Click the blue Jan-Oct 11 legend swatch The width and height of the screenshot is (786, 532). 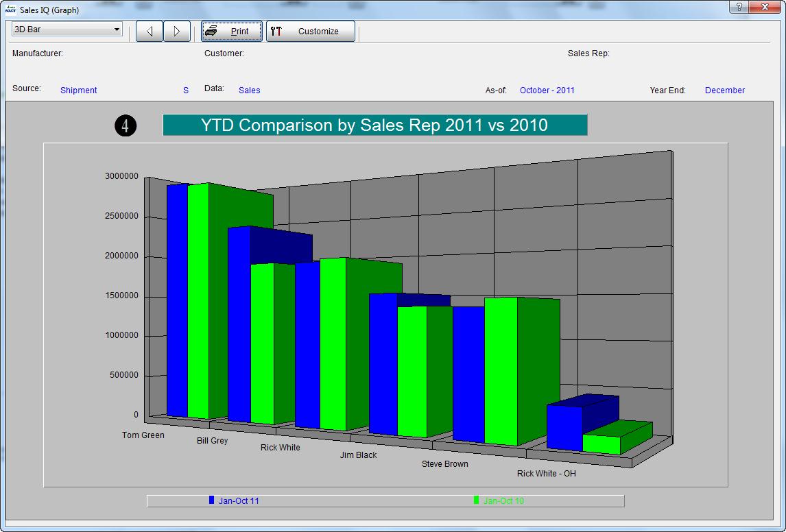(211, 500)
